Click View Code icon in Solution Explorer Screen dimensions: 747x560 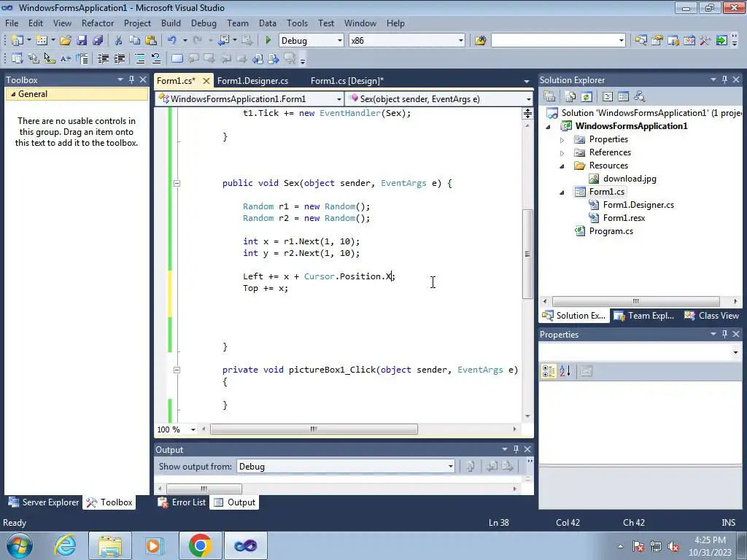pos(608,97)
